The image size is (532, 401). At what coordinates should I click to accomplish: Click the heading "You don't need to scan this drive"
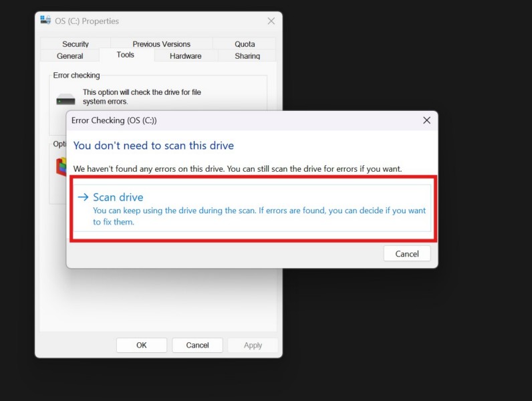[154, 146]
